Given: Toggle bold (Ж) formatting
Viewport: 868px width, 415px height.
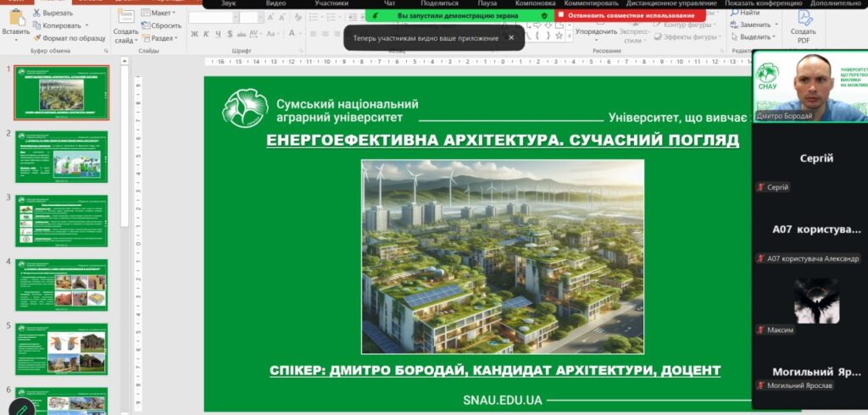Looking at the screenshot, I should coord(194,34).
